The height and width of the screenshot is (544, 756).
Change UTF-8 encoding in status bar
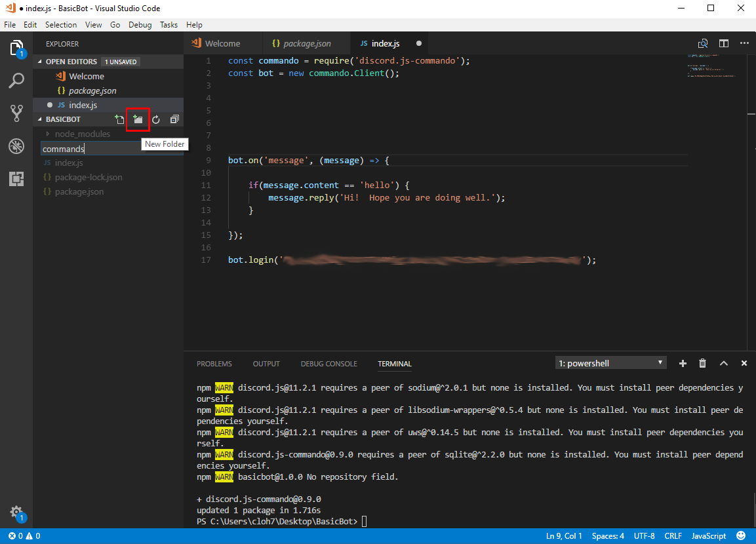pyautogui.click(x=644, y=536)
